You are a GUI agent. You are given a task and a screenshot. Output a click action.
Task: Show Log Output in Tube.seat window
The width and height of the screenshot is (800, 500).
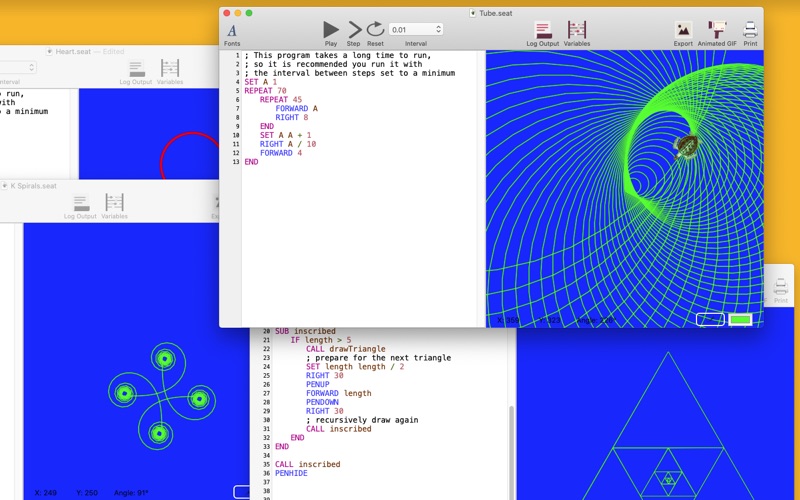coord(542,34)
